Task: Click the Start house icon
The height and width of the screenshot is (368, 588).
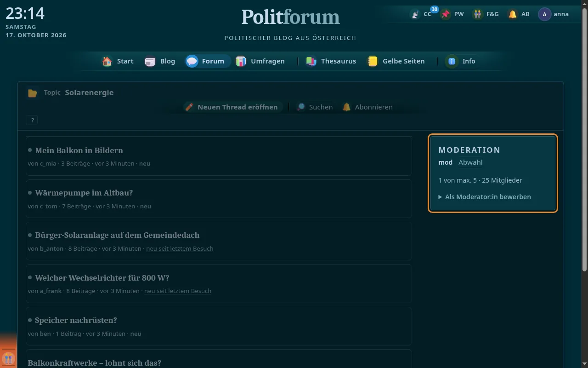Action: pos(107,61)
